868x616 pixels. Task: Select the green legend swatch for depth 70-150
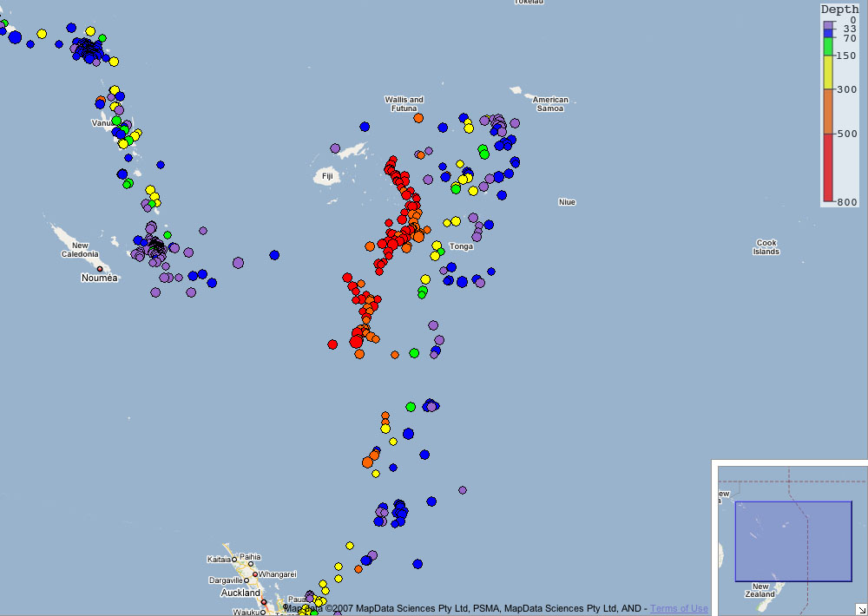[x=829, y=47]
